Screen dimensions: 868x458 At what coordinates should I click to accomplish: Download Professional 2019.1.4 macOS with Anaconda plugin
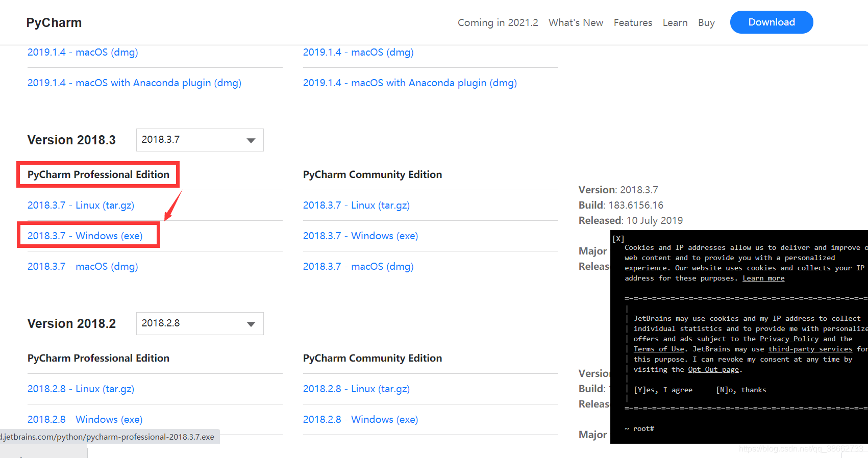point(134,83)
